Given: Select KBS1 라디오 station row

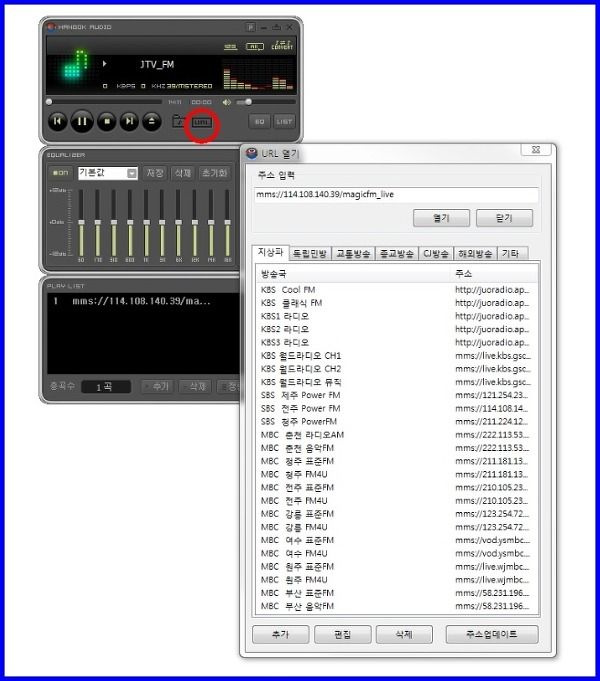Looking at the screenshot, I should tap(397, 316).
